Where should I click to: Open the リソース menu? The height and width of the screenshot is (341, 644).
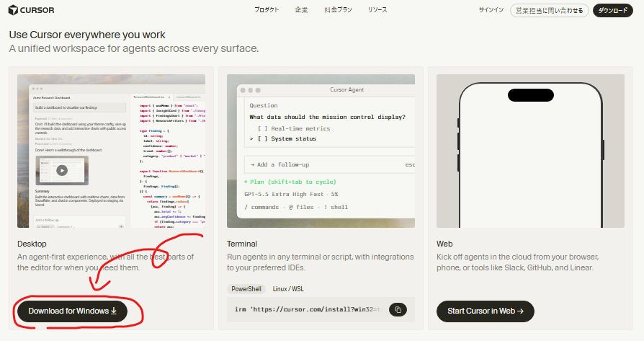pos(377,10)
